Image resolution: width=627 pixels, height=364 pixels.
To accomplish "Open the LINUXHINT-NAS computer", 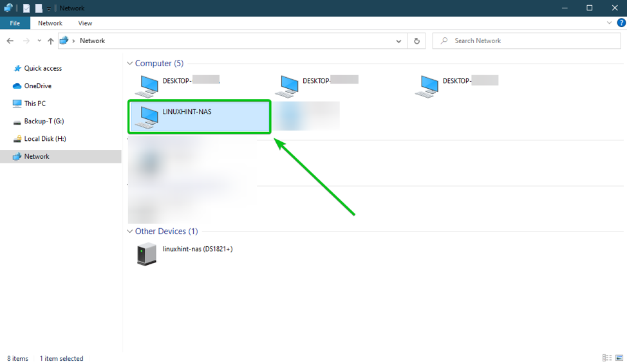I will 200,116.
